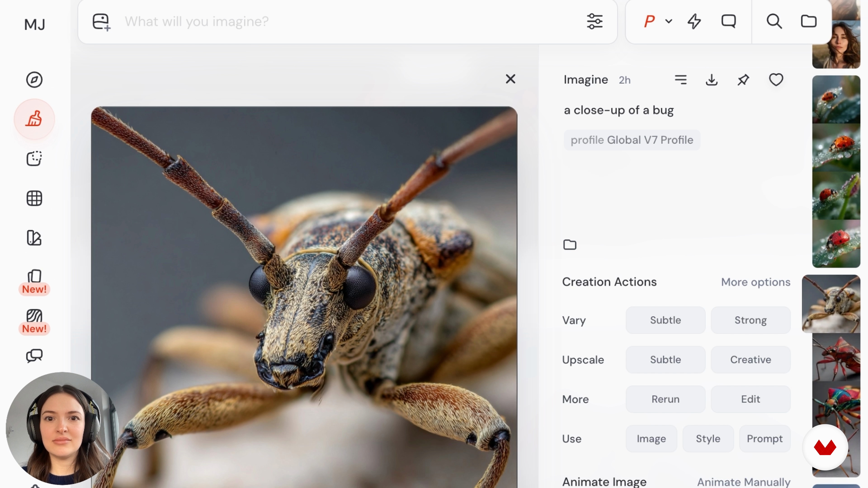Select the Create paintbrush icon in sidebar
The height and width of the screenshot is (488, 868).
(x=34, y=119)
